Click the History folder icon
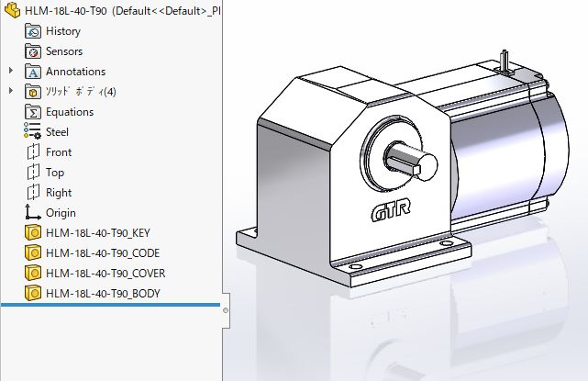This screenshot has width=588, height=381. 33,31
